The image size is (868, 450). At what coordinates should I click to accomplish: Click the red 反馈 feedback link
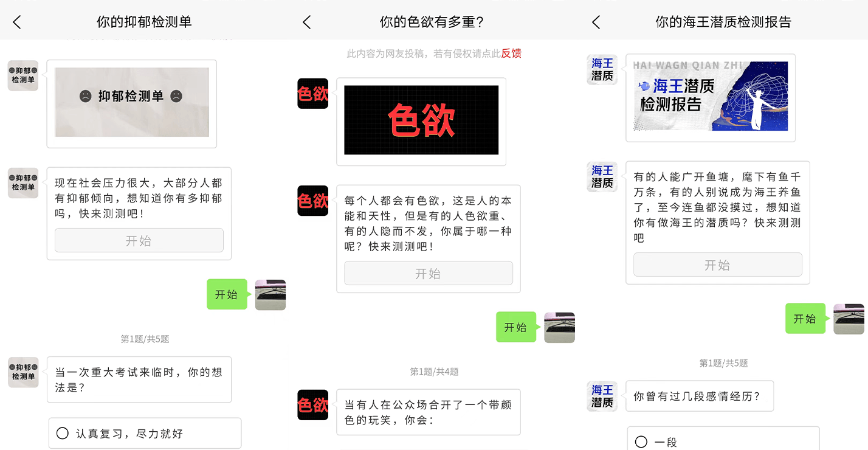tap(511, 54)
